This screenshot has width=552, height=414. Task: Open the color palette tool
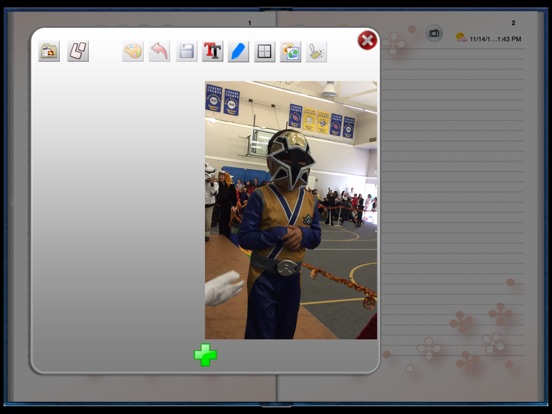click(x=133, y=51)
